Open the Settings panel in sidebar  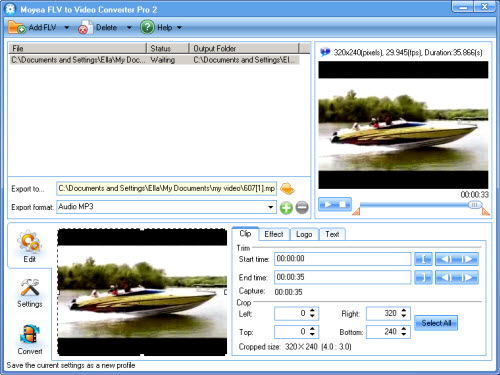pyautogui.click(x=30, y=293)
